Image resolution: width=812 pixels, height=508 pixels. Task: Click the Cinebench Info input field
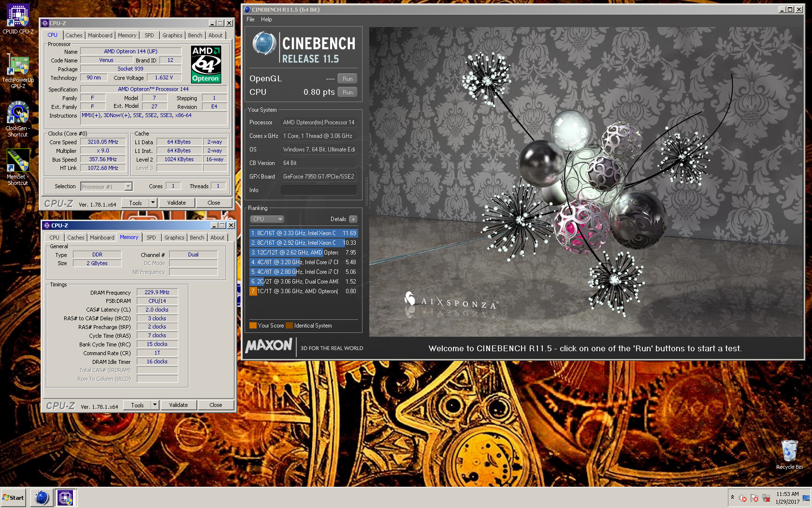tap(319, 190)
